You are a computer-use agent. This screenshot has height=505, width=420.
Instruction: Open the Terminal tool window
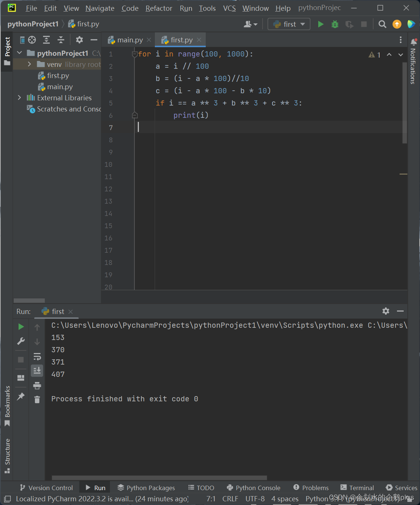[x=357, y=488]
